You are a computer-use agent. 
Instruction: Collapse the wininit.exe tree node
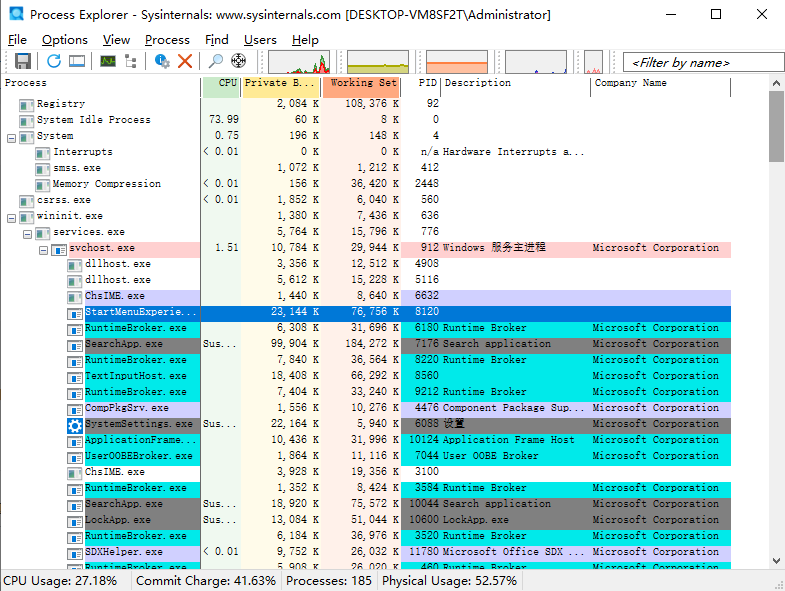point(12,218)
